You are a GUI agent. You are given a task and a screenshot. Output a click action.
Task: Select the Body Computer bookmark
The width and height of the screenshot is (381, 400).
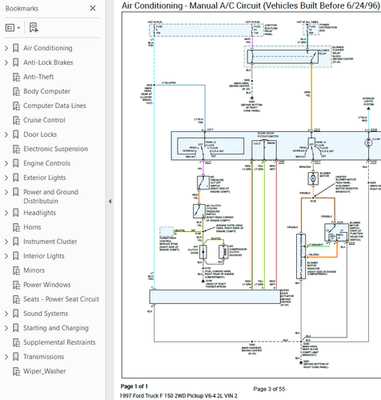click(47, 91)
